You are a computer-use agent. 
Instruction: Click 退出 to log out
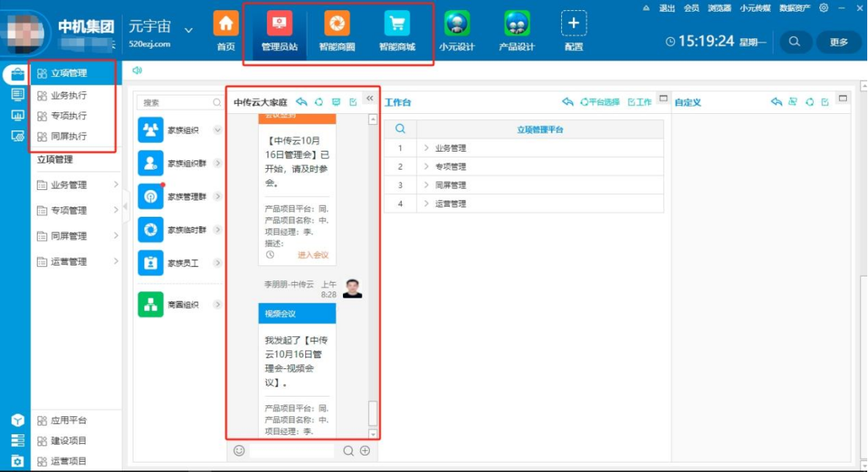point(667,8)
